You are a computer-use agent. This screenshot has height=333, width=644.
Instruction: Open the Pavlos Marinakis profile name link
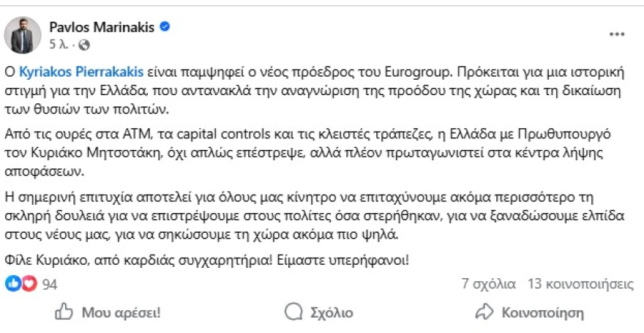[x=102, y=27]
